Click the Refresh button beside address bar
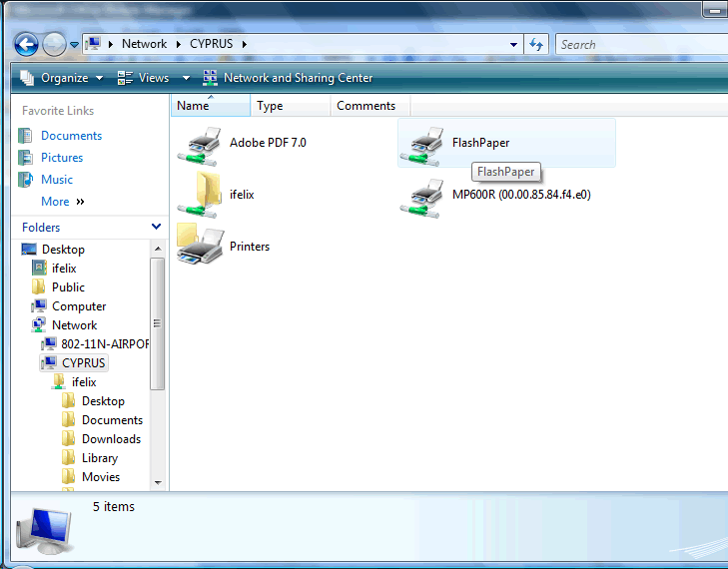 pyautogui.click(x=536, y=44)
